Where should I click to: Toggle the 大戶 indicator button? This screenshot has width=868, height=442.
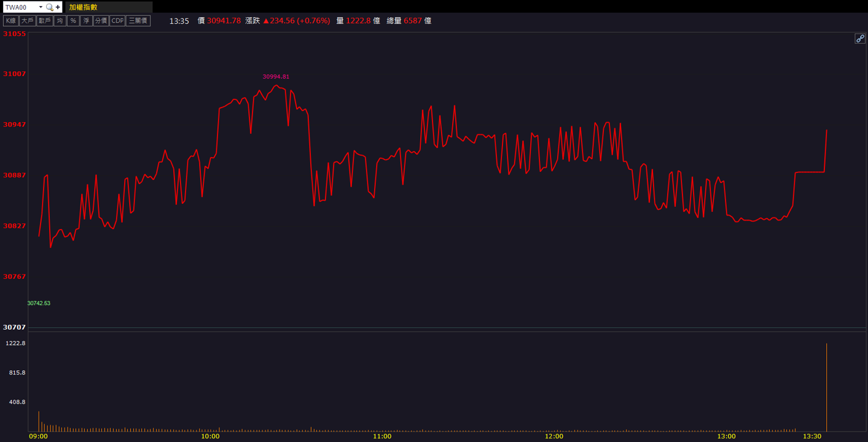(27, 21)
